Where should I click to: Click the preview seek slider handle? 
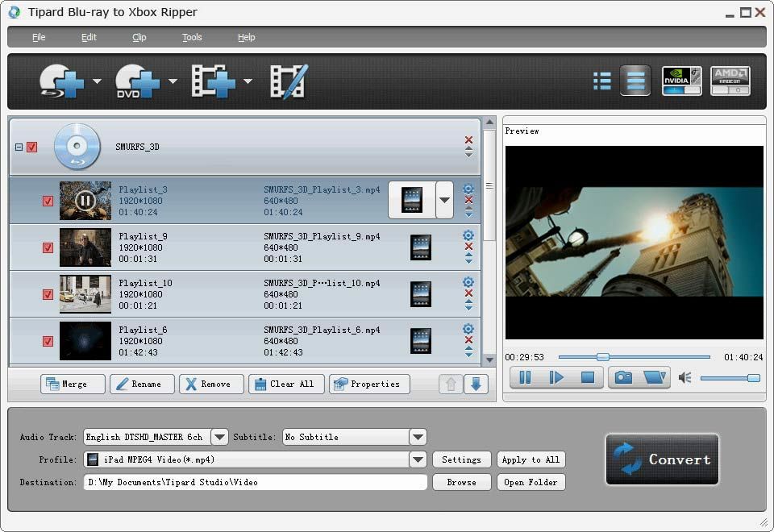[603, 357]
